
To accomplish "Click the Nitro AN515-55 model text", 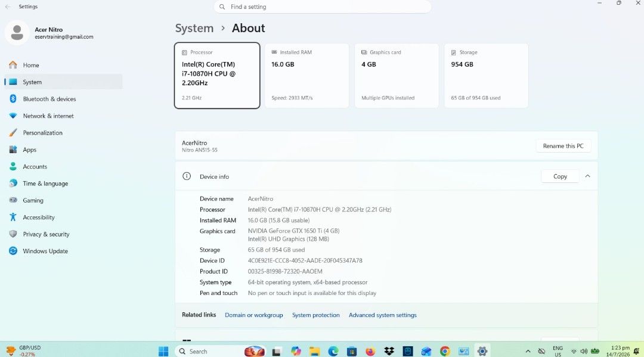I will click(200, 150).
